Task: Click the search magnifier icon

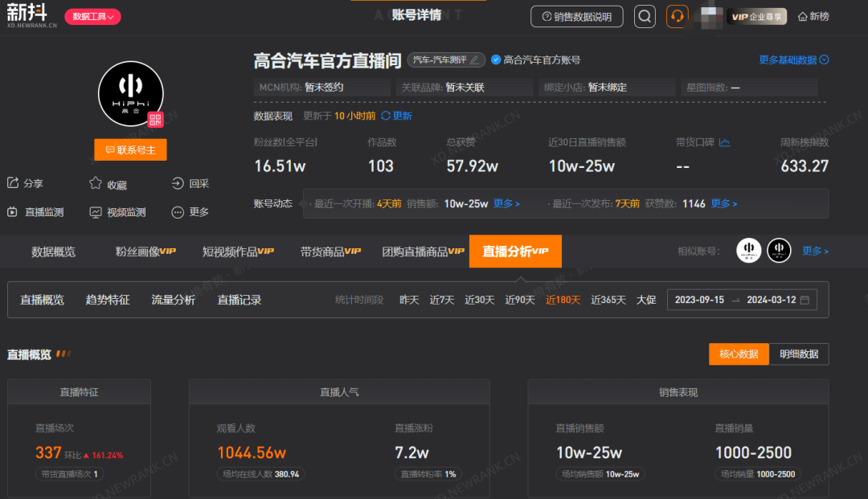Action: [645, 16]
